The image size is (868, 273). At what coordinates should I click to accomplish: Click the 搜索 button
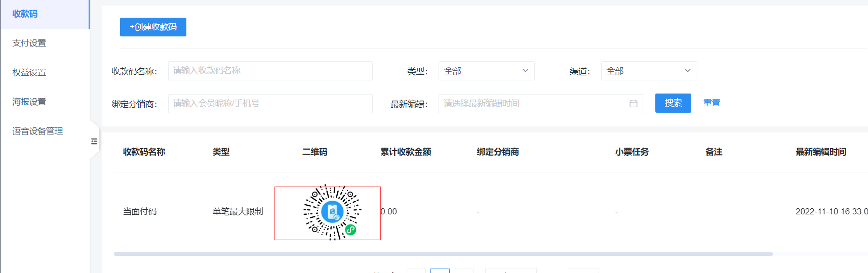click(673, 103)
